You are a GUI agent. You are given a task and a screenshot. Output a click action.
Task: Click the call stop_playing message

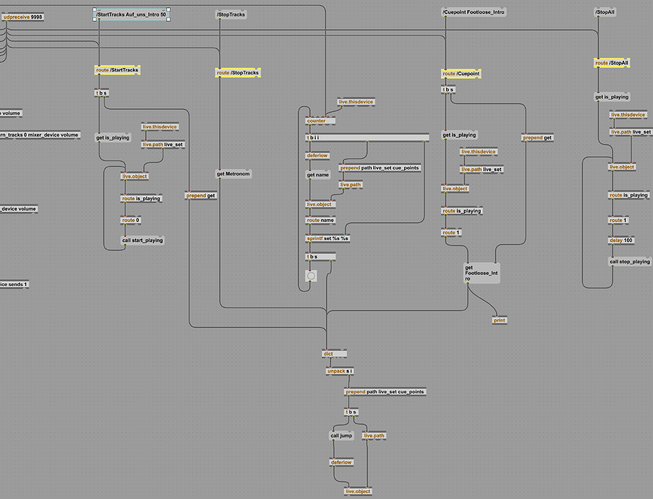click(x=630, y=261)
